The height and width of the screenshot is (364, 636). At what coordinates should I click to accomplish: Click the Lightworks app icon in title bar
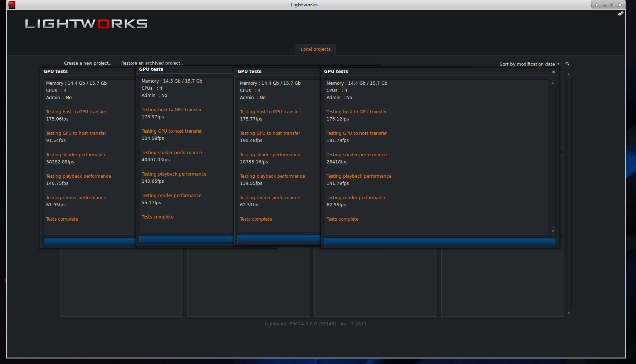[12, 5]
